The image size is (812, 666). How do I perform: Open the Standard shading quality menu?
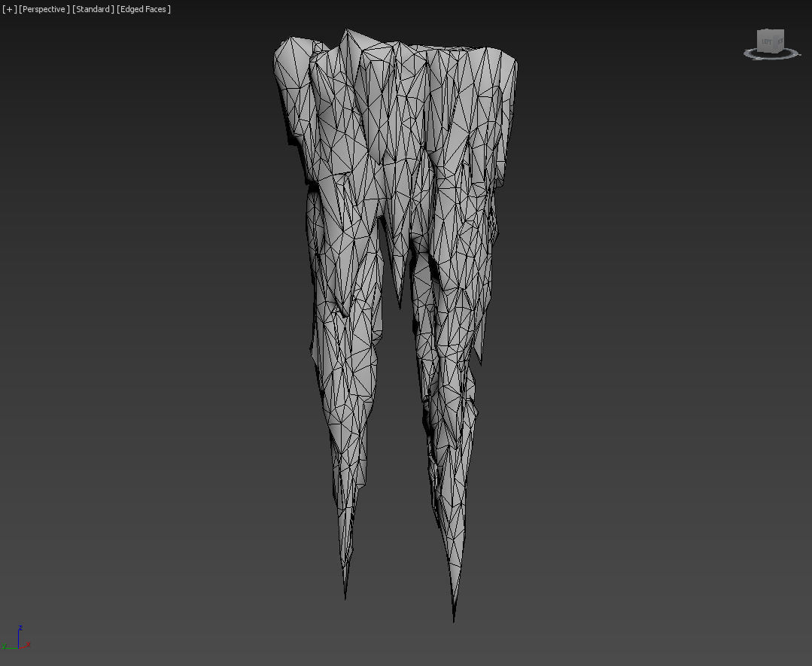[x=93, y=9]
